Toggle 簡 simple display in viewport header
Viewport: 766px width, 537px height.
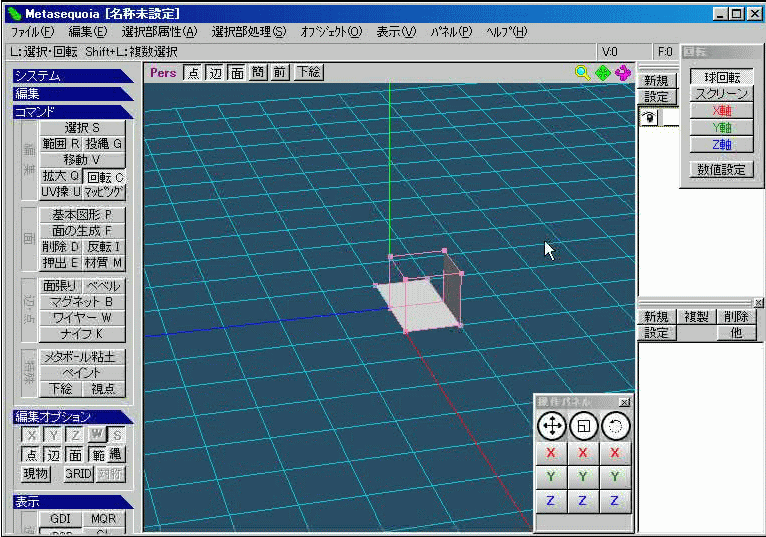258,73
